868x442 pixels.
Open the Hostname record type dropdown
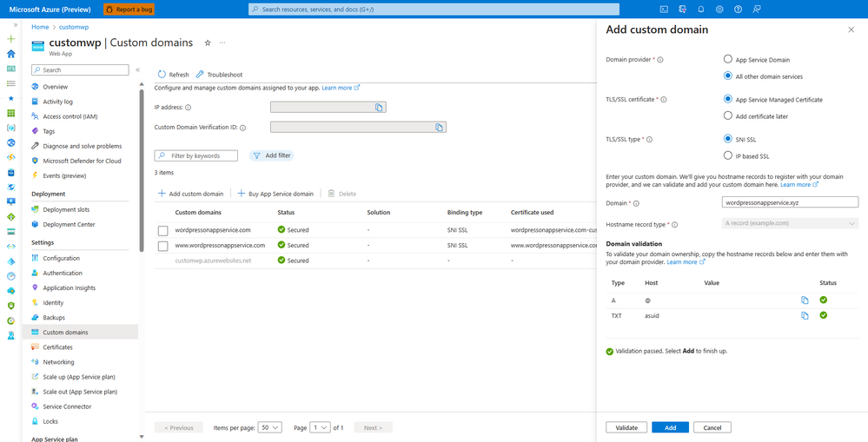click(x=790, y=223)
